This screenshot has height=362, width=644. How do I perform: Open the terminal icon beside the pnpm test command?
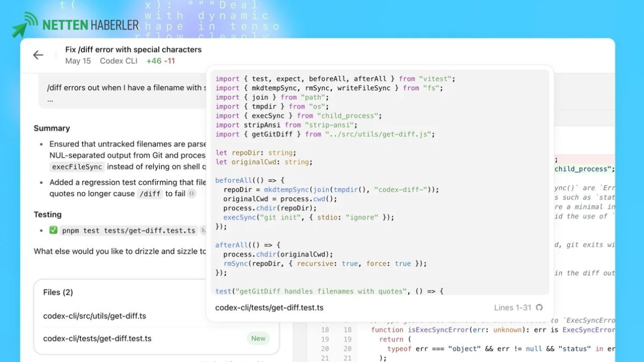point(204,231)
